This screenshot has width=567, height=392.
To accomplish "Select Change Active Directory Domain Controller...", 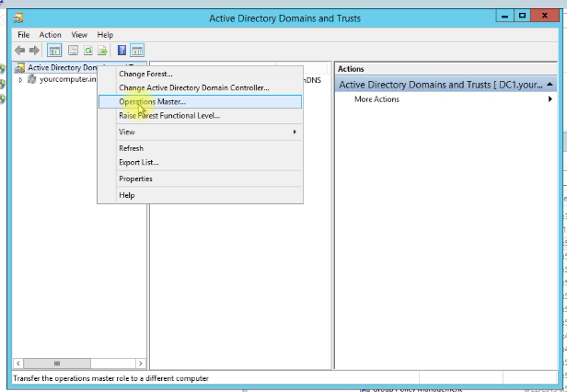I will click(200, 87).
